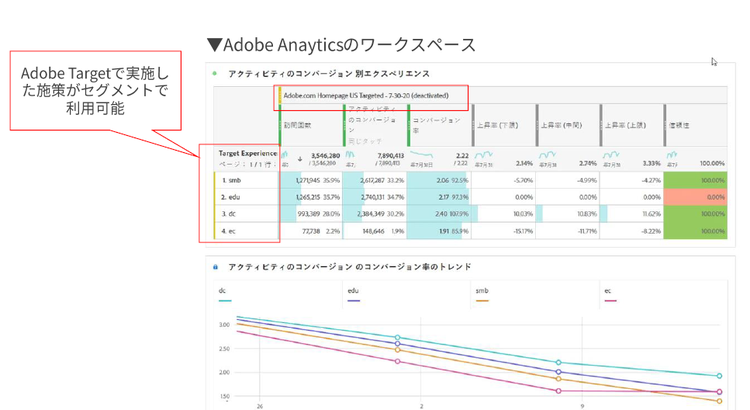The image size is (750, 410).
Task: Click the 993,389 visits cell for dc
Action: (311, 214)
